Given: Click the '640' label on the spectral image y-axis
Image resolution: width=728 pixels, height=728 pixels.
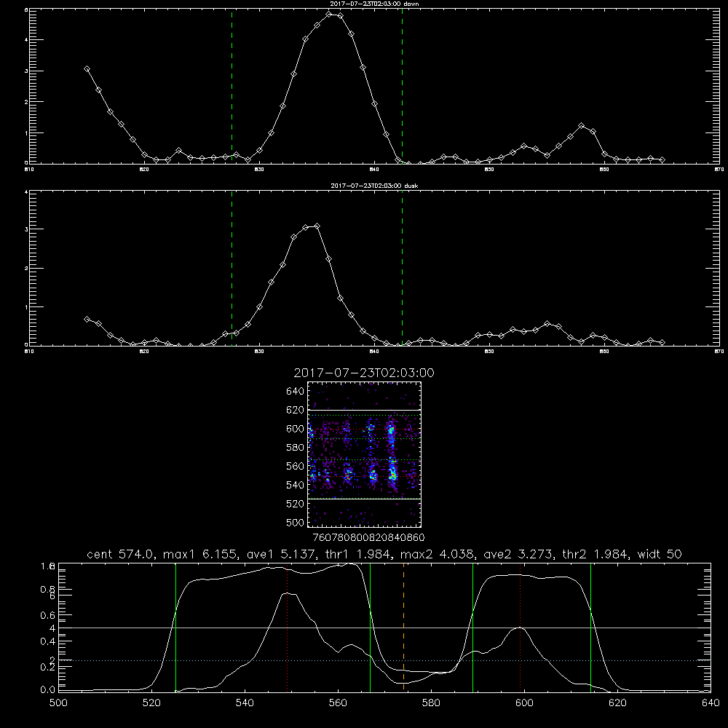Looking at the screenshot, I should click(295, 392).
